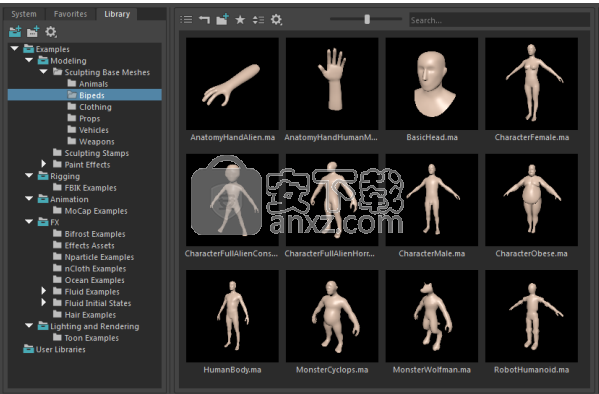599x394 pixels.
Task: Select MonsterCyclops.ma thumbnail
Action: pos(332,316)
